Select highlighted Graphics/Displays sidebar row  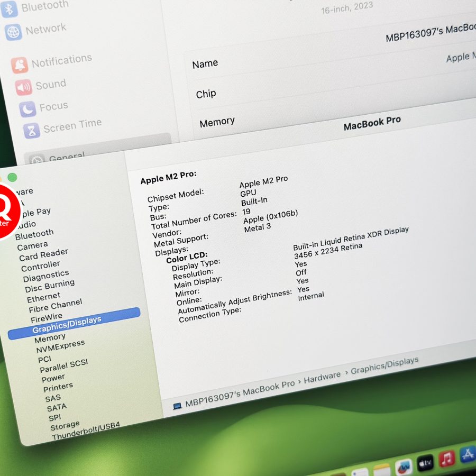(x=74, y=323)
